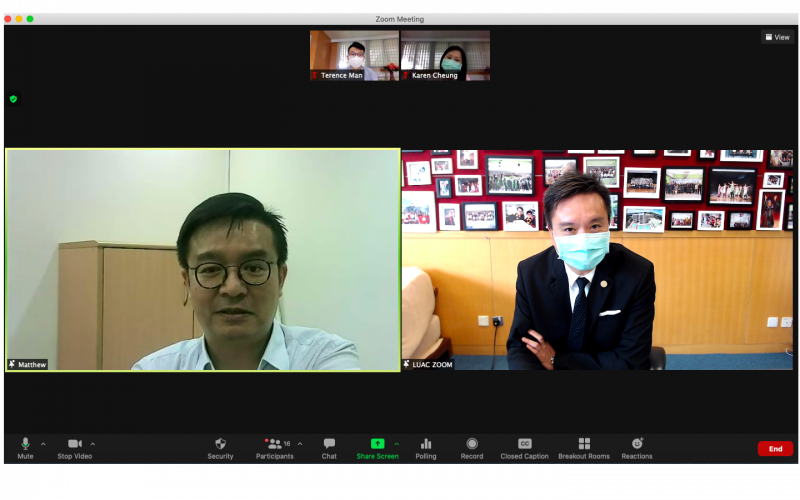Open audio options arrow next to Mute
This screenshot has width=800, height=500.
click(43, 444)
